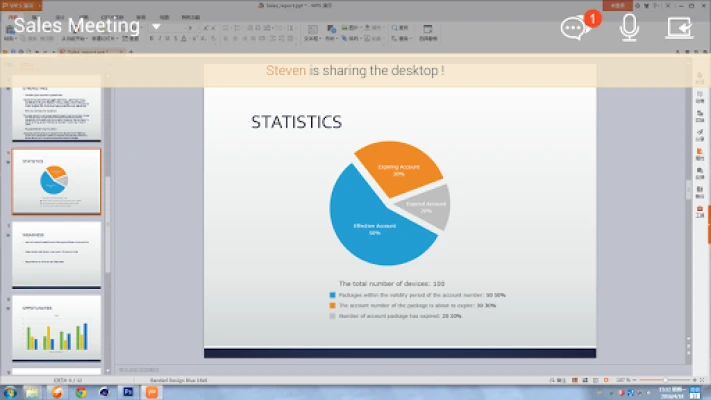Open the WPS Presentation taskbar icon
Screen dimensions: 711x400
151,392
